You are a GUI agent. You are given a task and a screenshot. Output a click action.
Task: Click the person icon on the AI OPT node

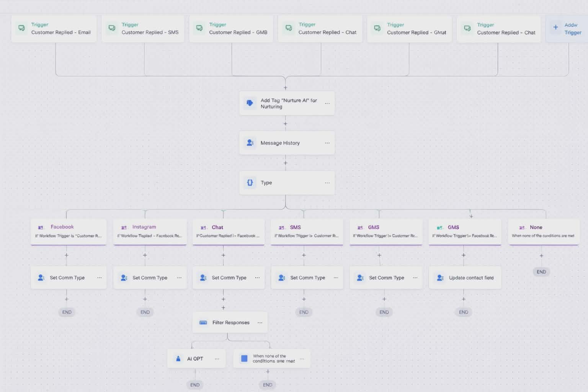(178, 358)
